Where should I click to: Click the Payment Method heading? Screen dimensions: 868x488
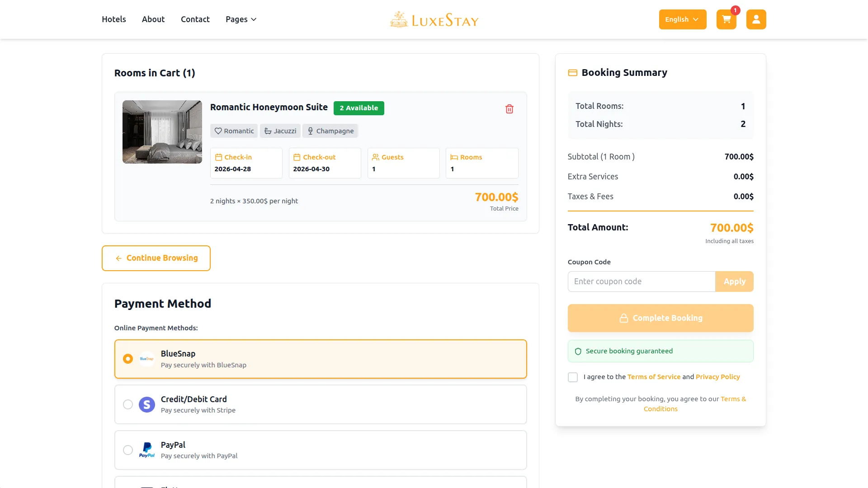click(163, 304)
